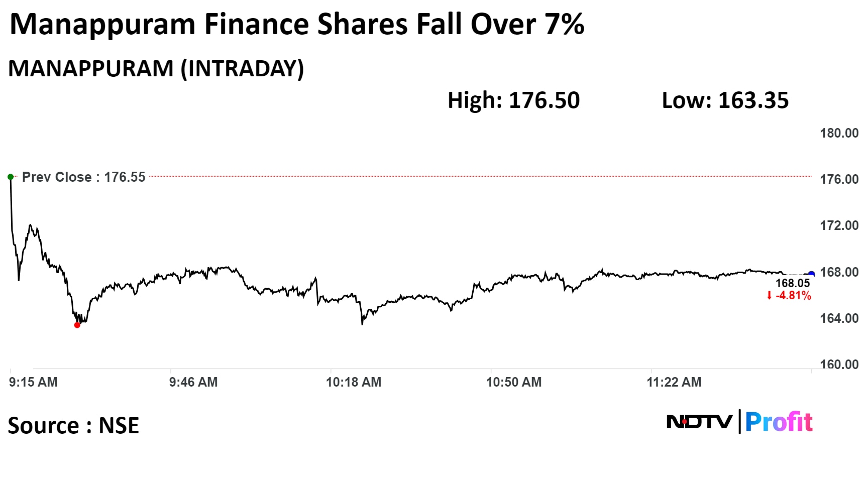The width and height of the screenshot is (868, 488).
Task: Click the 160.00 price axis label
Action: tap(839, 364)
